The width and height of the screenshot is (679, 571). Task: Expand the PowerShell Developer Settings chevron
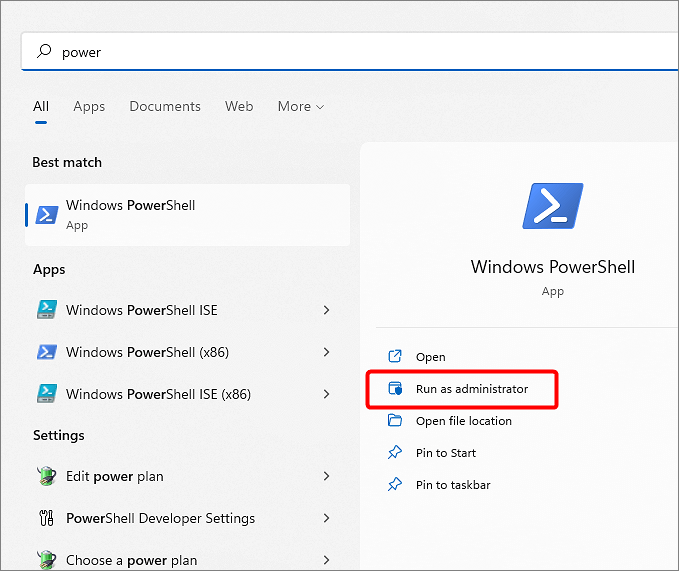coord(327,518)
